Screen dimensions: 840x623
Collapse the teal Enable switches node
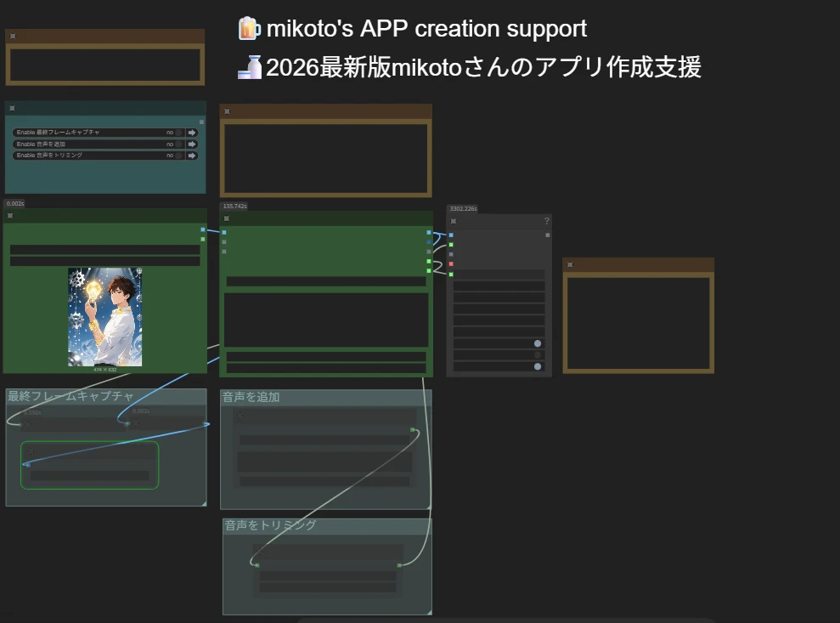(12, 109)
